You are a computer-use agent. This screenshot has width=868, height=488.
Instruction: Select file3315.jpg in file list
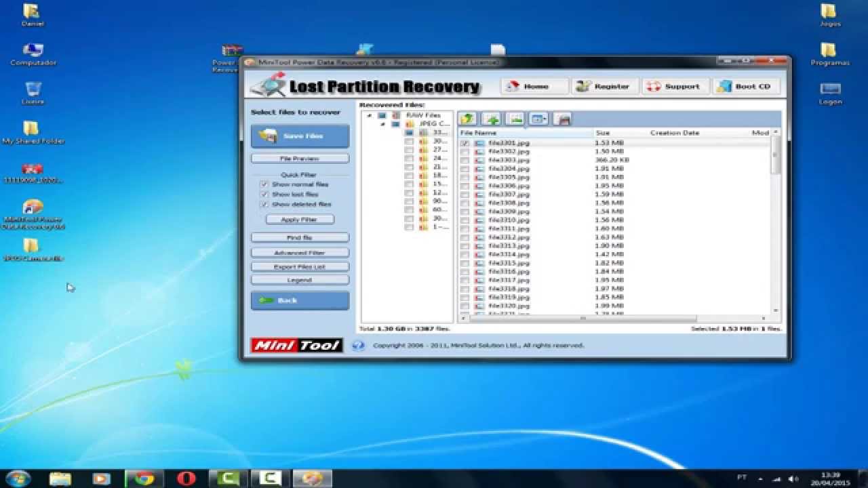pyautogui.click(x=509, y=263)
